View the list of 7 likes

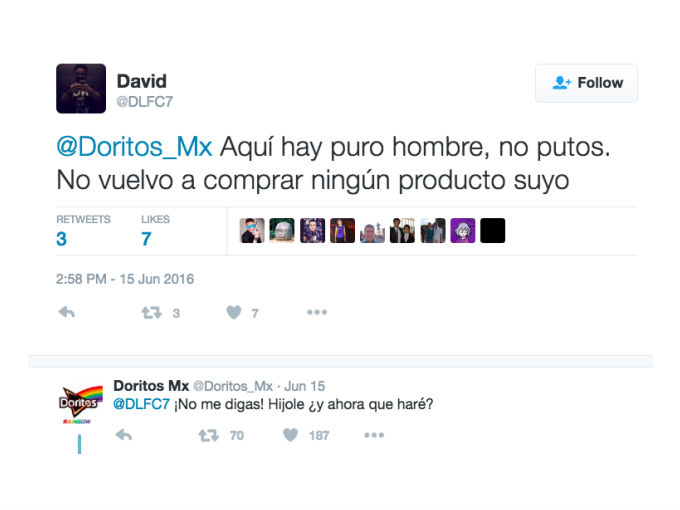155,231
